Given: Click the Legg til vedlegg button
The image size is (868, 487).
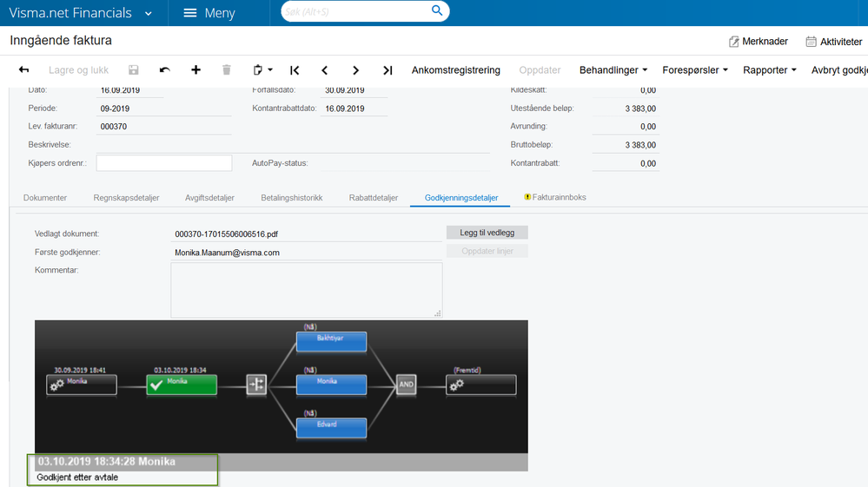Looking at the screenshot, I should 487,233.
